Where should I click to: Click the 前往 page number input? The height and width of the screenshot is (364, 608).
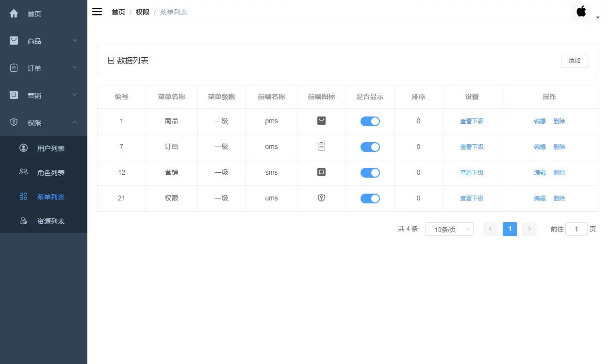(576, 229)
